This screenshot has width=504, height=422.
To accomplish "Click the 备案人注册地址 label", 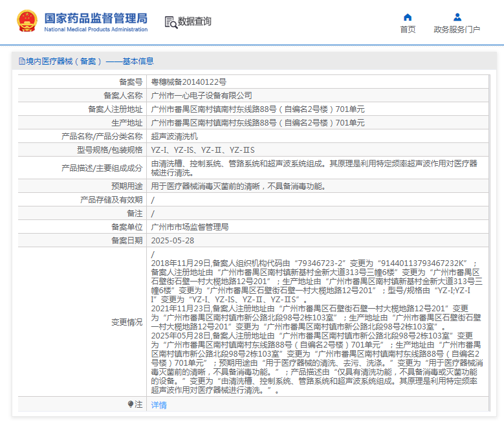I will coord(115,109).
